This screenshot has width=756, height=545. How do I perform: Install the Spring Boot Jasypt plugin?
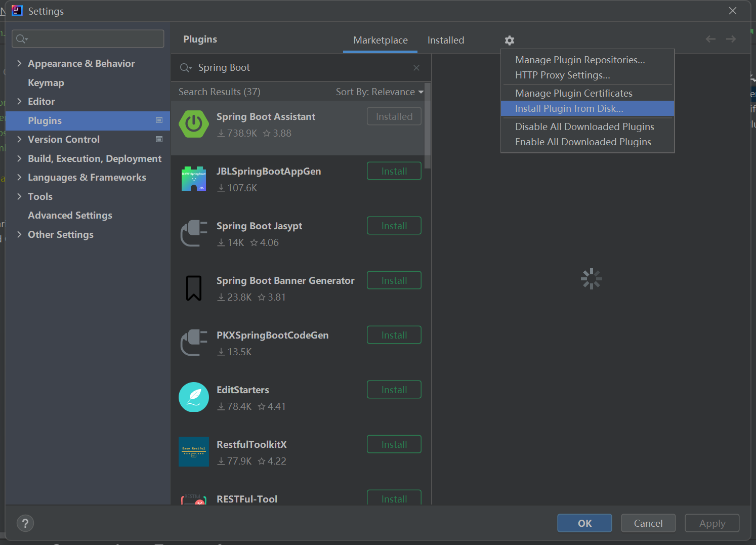[394, 226]
